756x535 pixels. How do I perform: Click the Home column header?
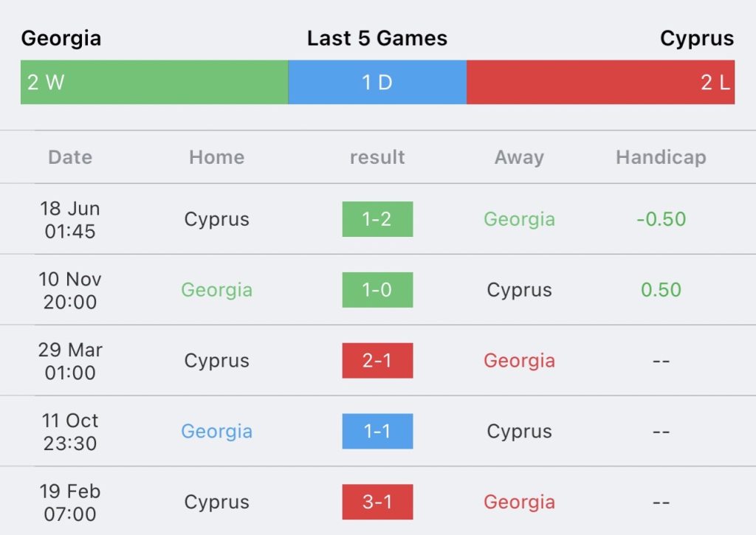216,157
